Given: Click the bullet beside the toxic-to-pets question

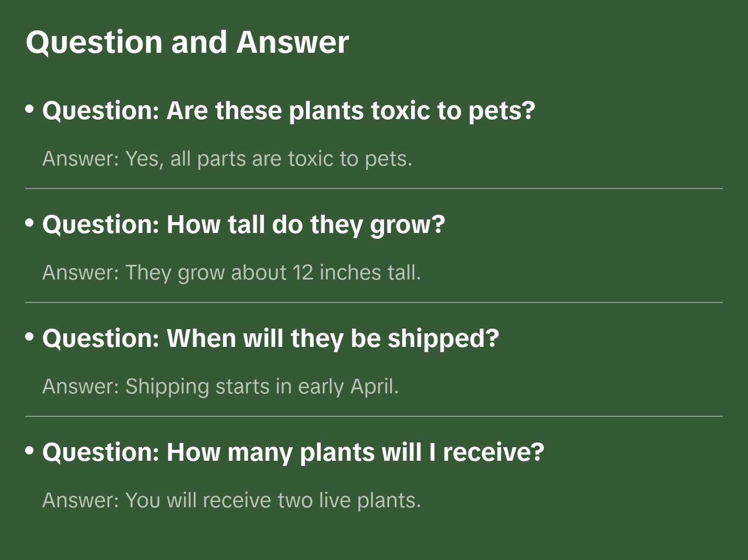Looking at the screenshot, I should (30, 109).
